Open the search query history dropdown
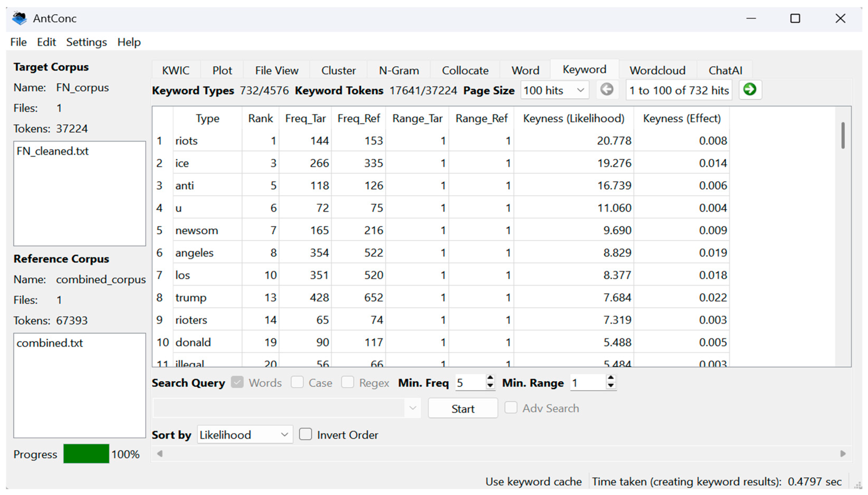 413,408
